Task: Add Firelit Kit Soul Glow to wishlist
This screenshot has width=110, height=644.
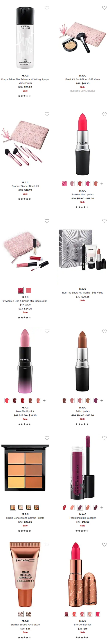Action: point(104,8)
